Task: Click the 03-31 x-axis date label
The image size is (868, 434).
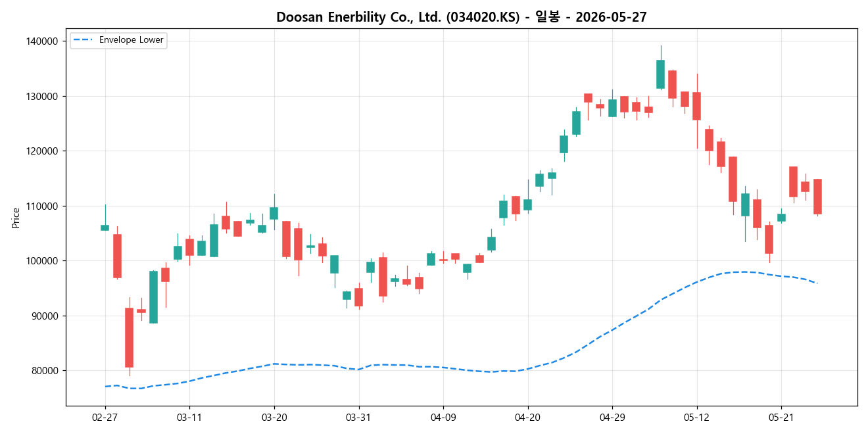Action: 358,418
